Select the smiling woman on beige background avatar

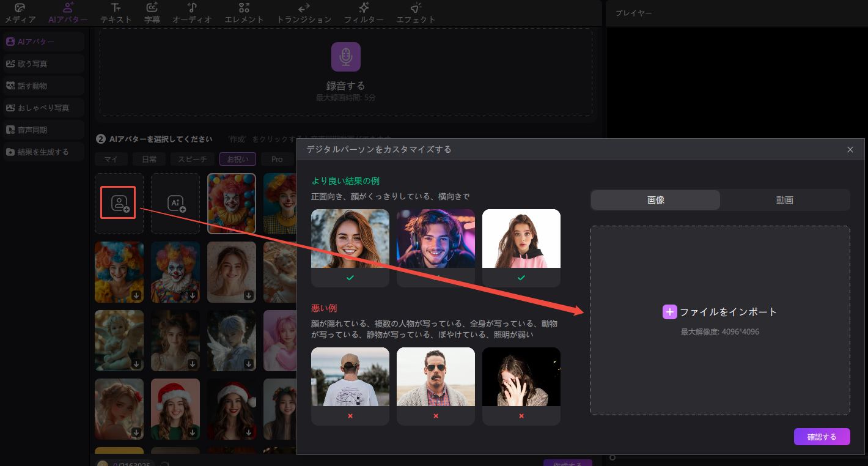tap(232, 272)
